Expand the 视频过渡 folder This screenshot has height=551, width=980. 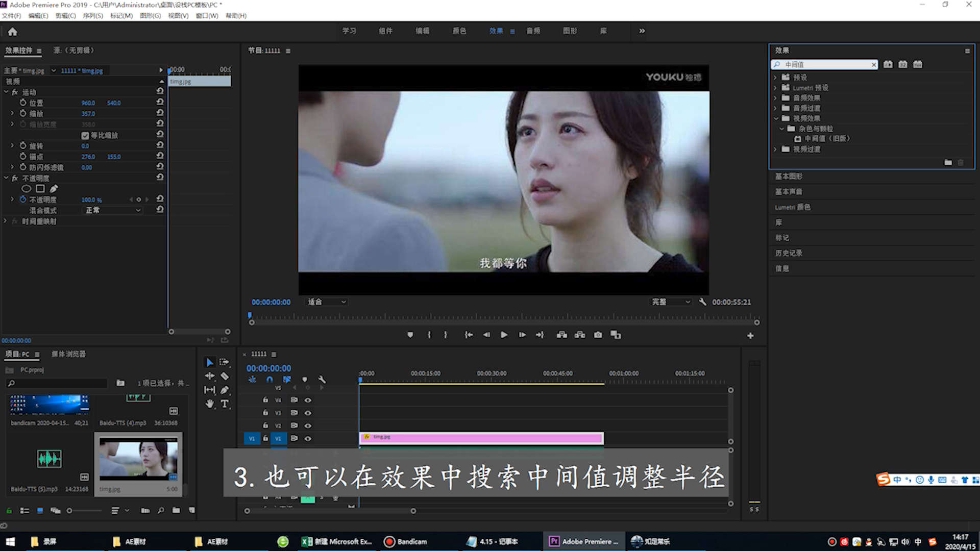tap(775, 149)
